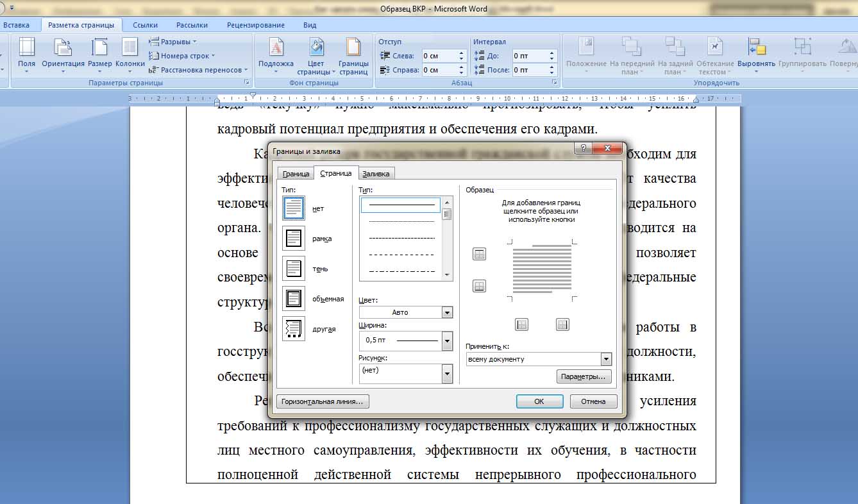Open the Разрывы breaks menu
858x504 pixels.
pos(173,42)
